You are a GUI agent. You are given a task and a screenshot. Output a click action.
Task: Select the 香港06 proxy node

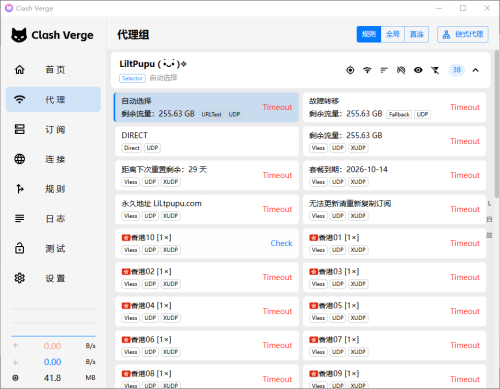point(207,345)
